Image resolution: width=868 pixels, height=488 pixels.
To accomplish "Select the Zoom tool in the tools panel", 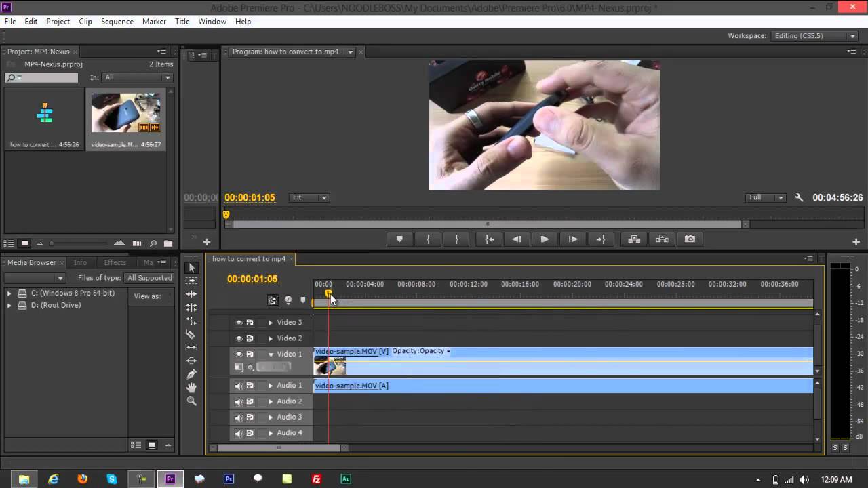I will [x=191, y=401].
